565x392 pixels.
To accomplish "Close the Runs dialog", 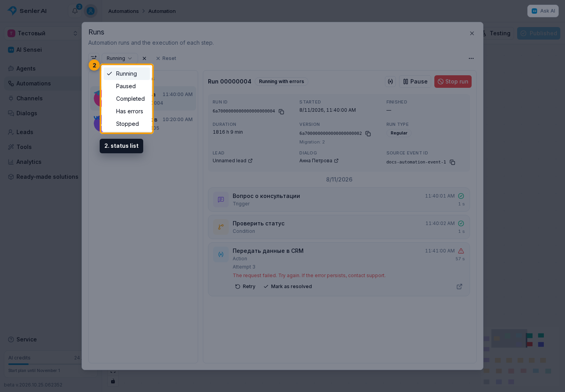I will pos(472,33).
